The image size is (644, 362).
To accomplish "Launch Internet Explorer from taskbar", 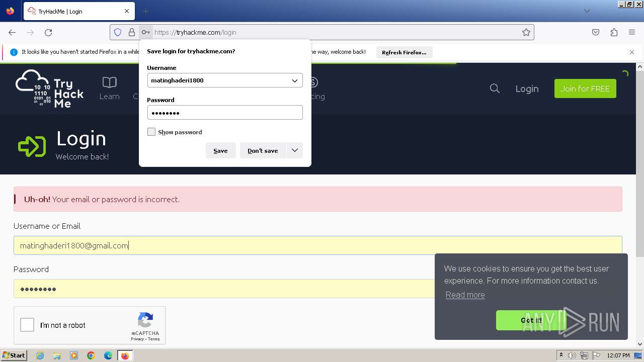I will pos(40,355).
